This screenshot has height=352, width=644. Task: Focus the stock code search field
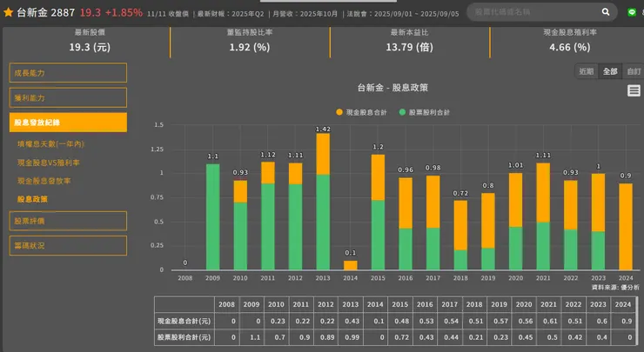pyautogui.click(x=536, y=12)
